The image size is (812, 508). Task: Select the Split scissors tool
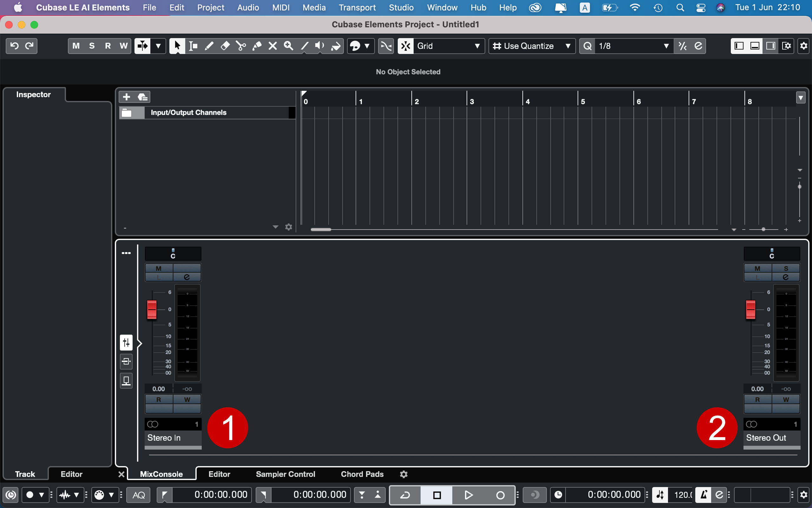(x=241, y=46)
